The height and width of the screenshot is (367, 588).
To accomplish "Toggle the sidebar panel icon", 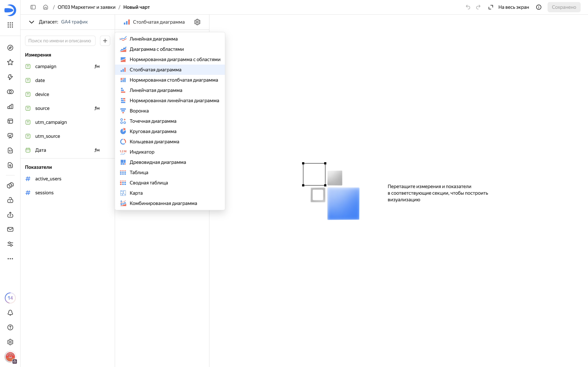I will (33, 7).
